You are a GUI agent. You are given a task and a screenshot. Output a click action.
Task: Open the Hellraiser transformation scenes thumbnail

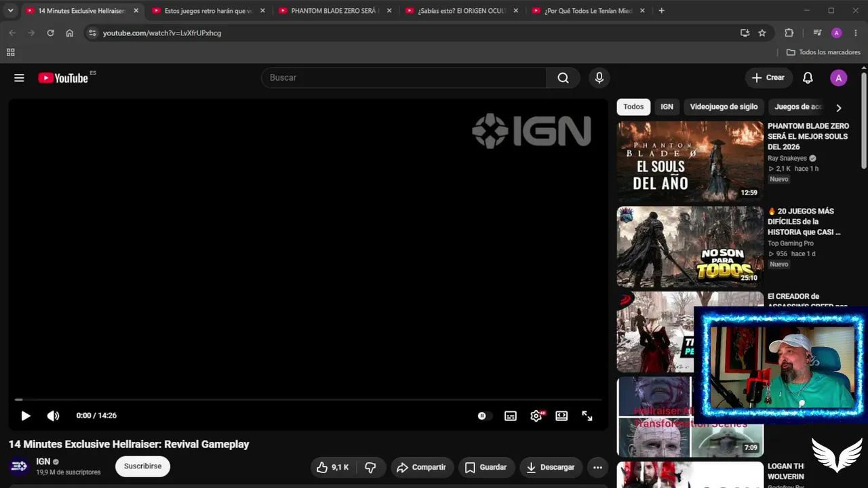[x=690, y=417]
